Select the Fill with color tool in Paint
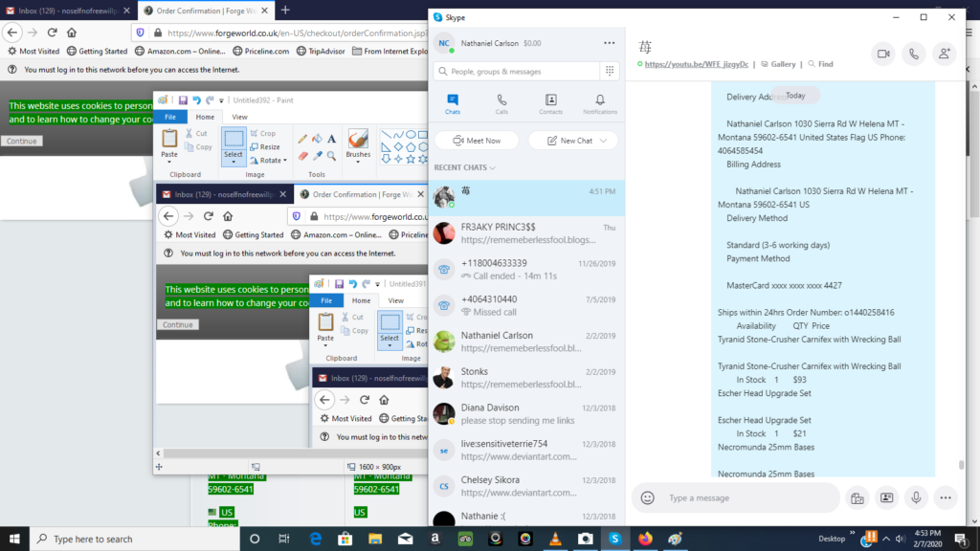Screen dimensions: 980x551 point(317,139)
